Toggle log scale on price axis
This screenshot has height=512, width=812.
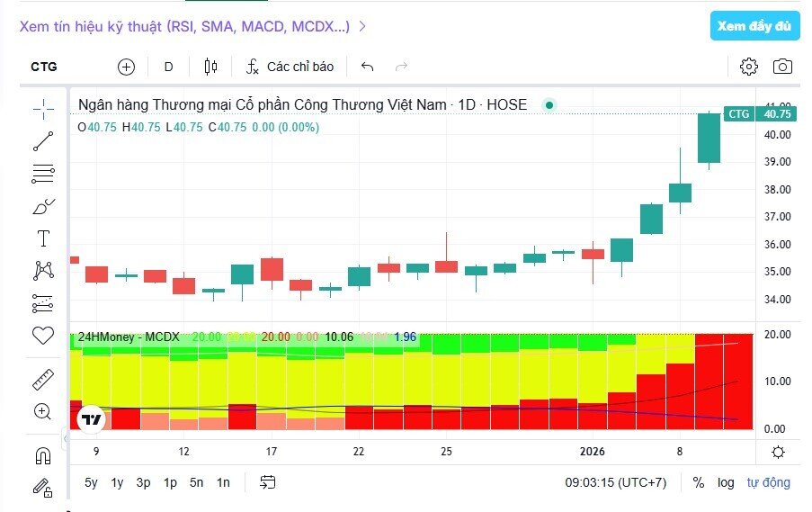726,482
